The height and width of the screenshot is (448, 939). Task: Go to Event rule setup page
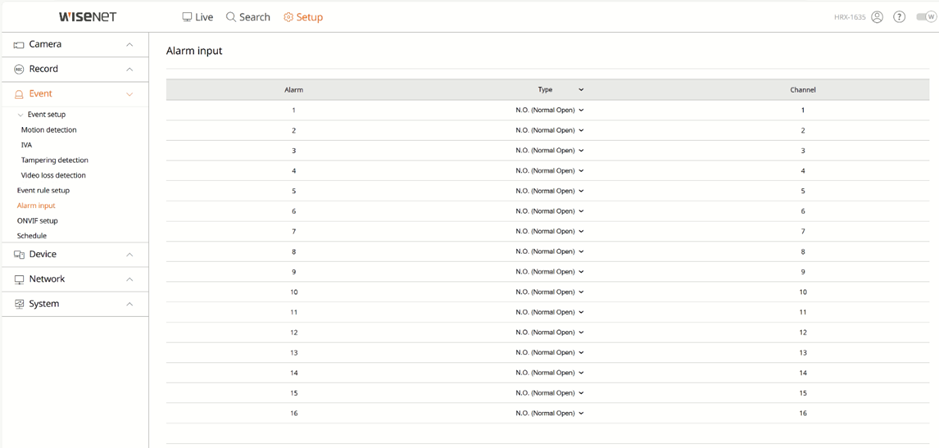point(43,190)
